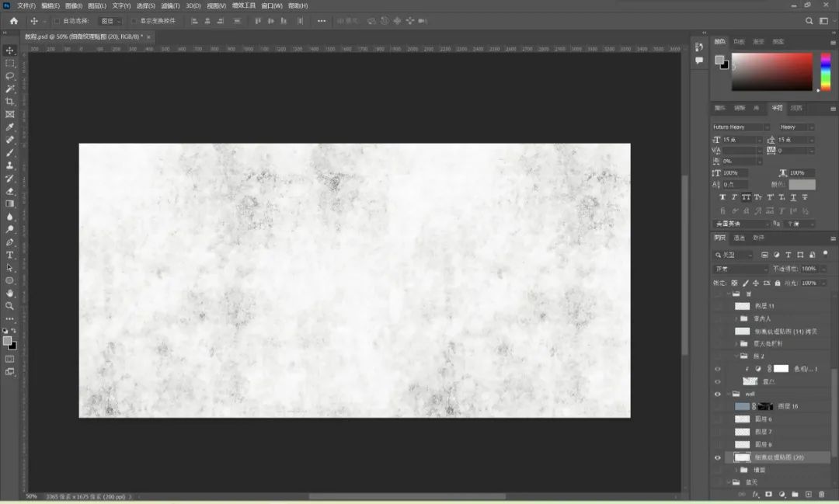The height and width of the screenshot is (504, 839).
Task: Toggle Faux Bold text style
Action: click(722, 197)
